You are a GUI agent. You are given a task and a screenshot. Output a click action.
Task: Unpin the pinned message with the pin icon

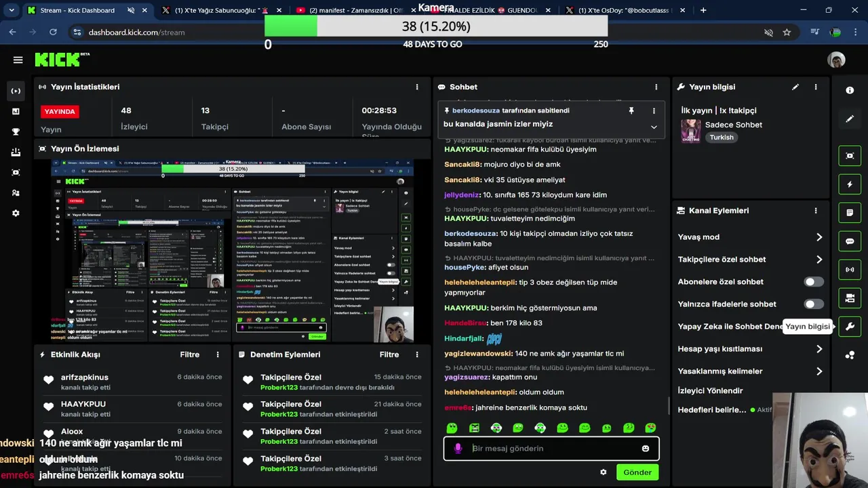(631, 110)
